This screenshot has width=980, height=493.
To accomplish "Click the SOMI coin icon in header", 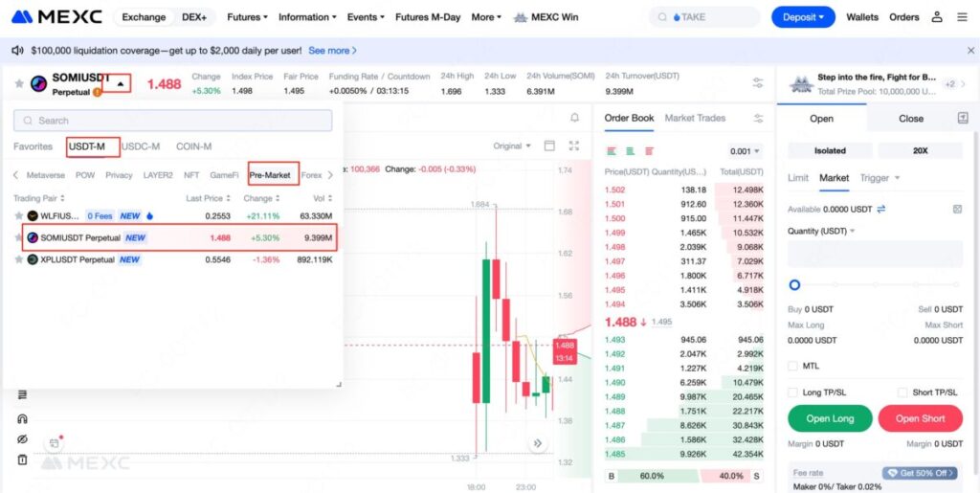I will (38, 83).
